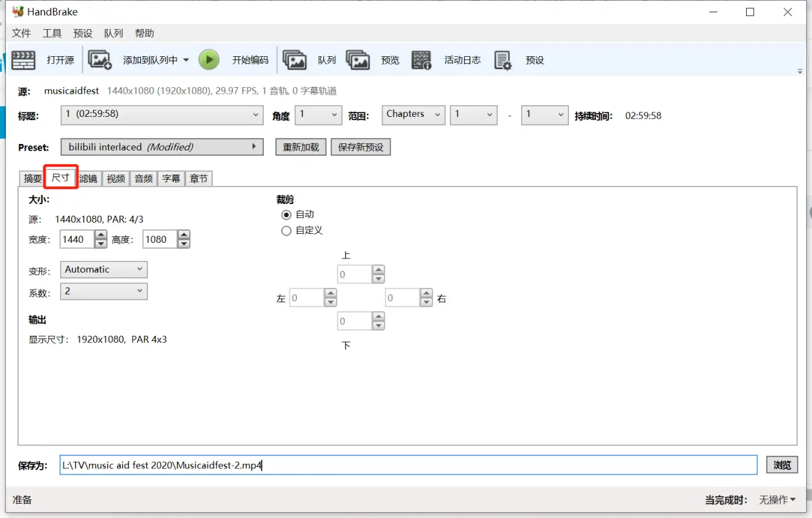Switch to the 章节 tab

[199, 179]
